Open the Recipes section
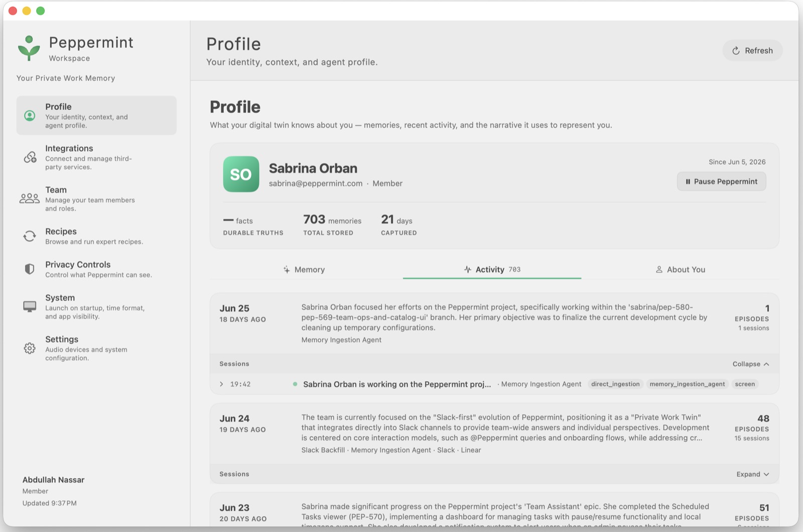The image size is (803, 532). (96, 236)
